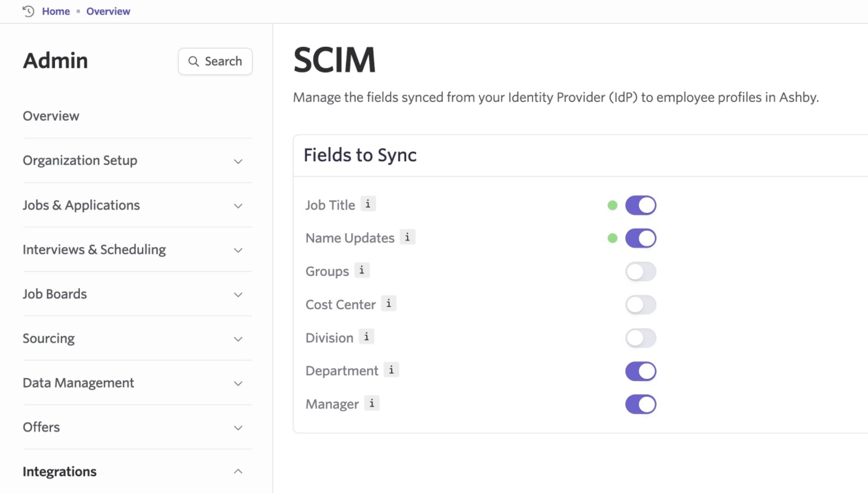This screenshot has width=868, height=493.
Task: Click info icon beside Department
Action: click(x=391, y=370)
